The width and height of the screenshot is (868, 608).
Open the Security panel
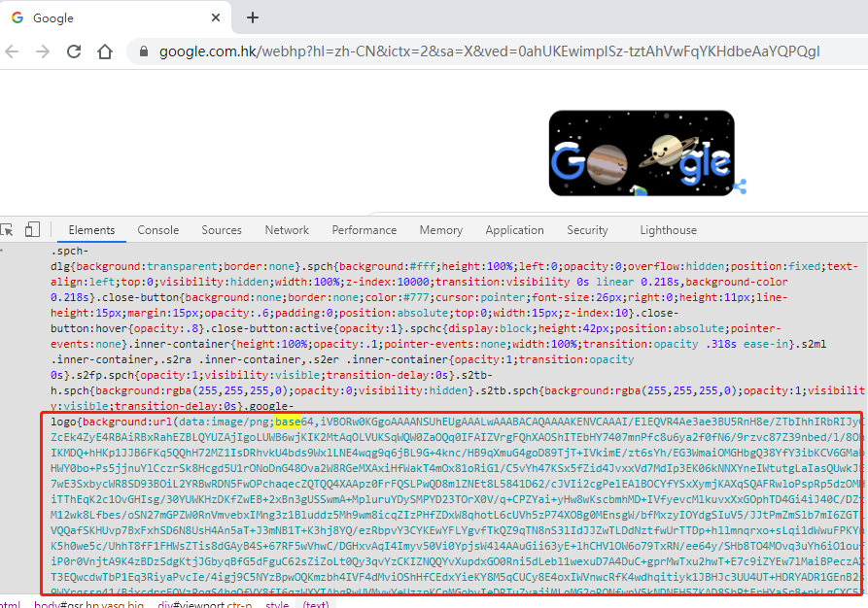click(x=587, y=230)
